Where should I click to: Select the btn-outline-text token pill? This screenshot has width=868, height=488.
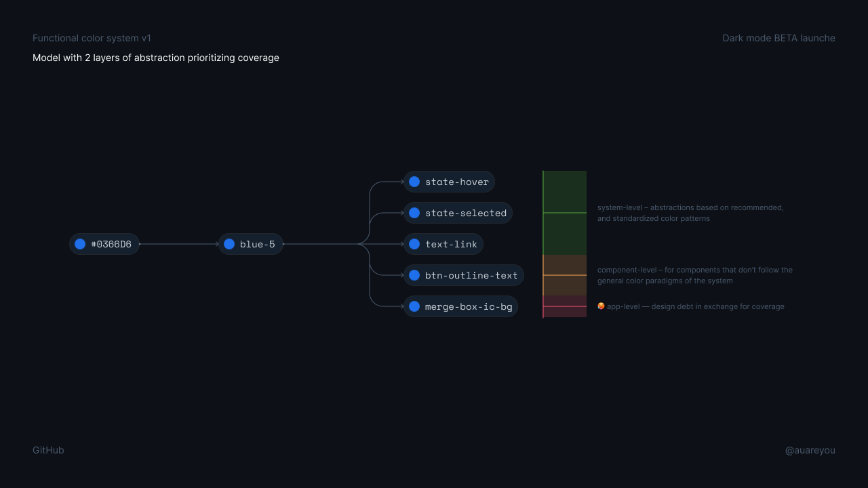click(x=464, y=275)
